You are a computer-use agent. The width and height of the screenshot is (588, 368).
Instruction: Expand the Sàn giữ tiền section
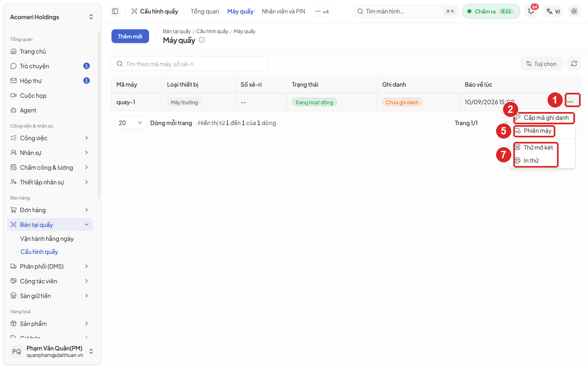tap(50, 296)
